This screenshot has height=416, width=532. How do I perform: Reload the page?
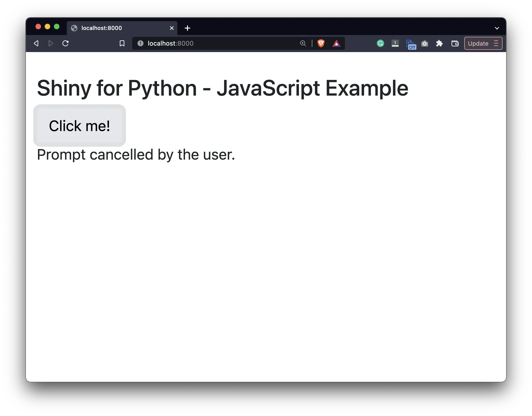(65, 43)
